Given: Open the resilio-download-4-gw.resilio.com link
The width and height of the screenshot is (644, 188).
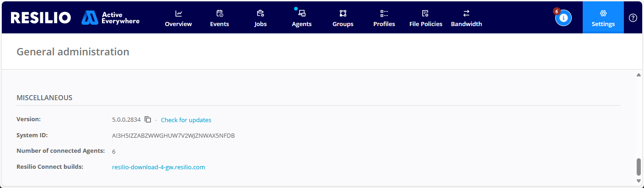Looking at the screenshot, I should click(158, 167).
